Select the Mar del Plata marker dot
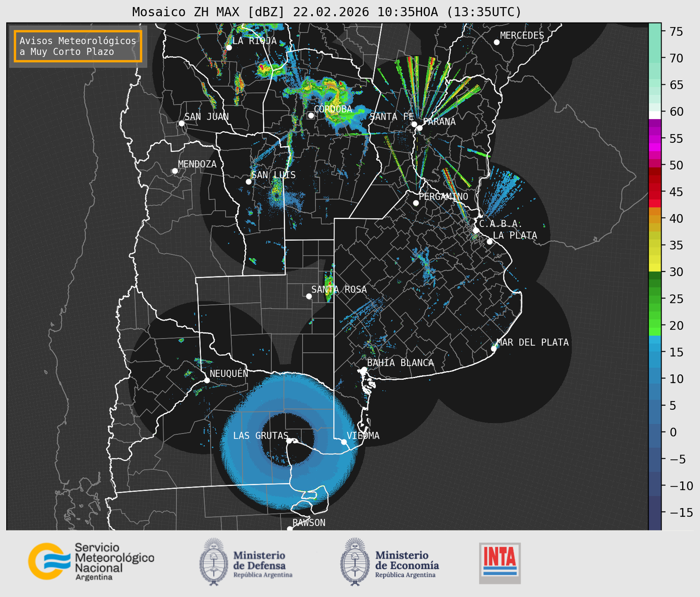700x597 pixels. coord(494,349)
